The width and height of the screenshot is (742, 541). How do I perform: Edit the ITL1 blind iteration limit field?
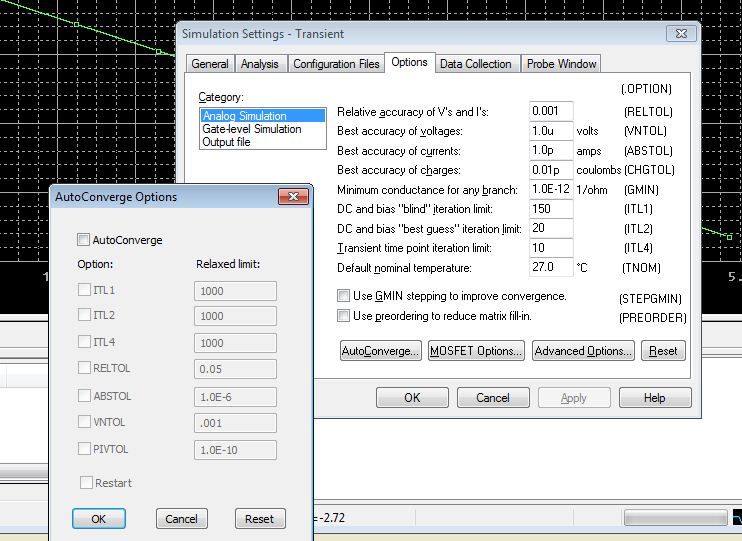click(551, 209)
